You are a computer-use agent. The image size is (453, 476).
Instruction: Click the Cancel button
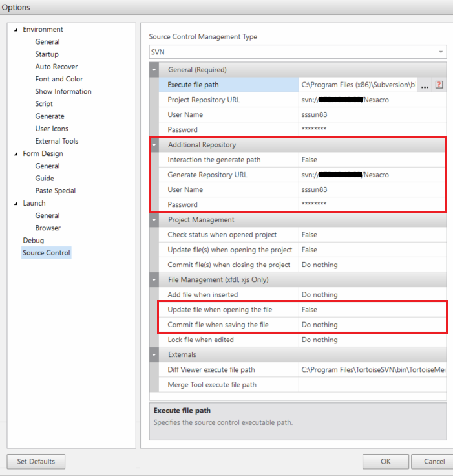click(434, 462)
